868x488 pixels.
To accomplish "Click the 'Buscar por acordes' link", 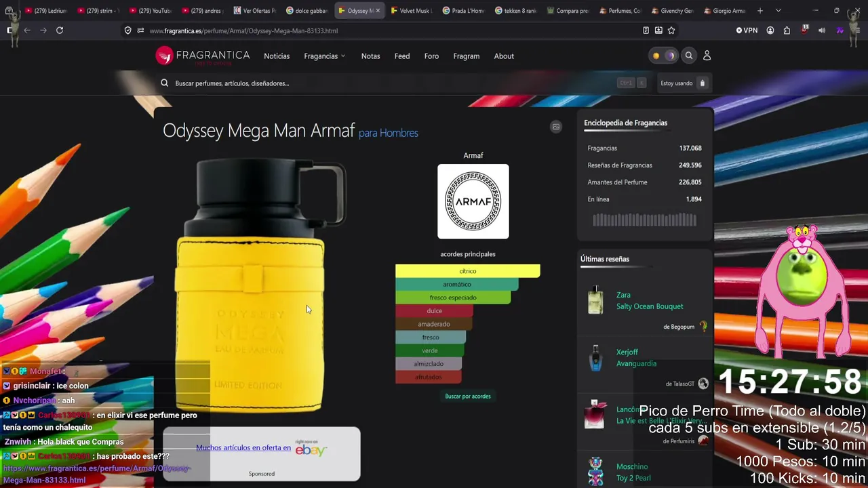I will click(x=468, y=396).
